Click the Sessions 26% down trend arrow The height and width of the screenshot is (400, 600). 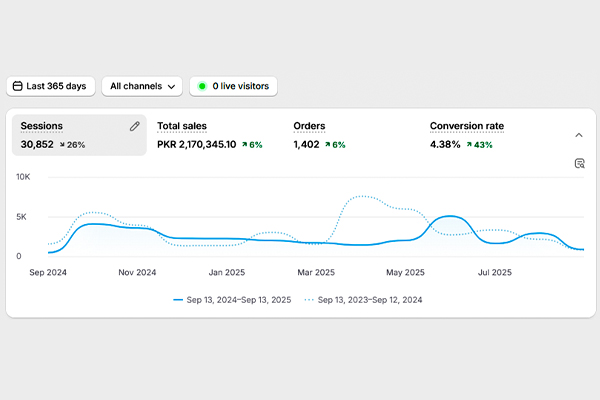pyautogui.click(x=60, y=145)
